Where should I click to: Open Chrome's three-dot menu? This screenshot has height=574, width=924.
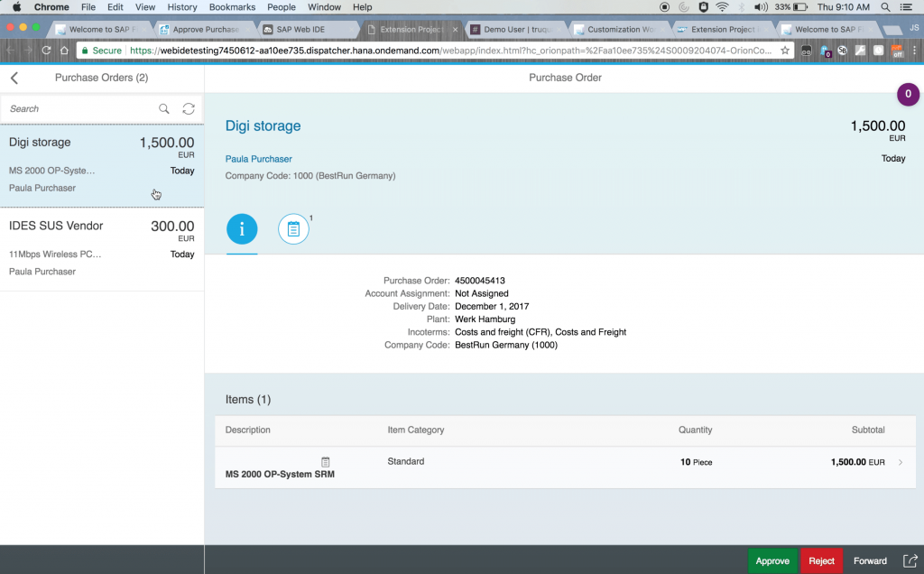pyautogui.click(x=915, y=51)
